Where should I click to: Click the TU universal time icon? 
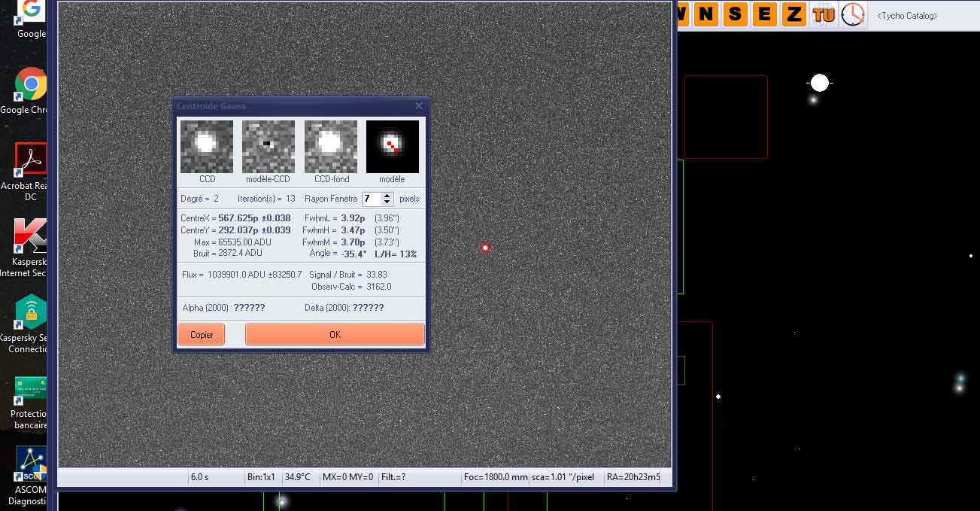point(824,14)
